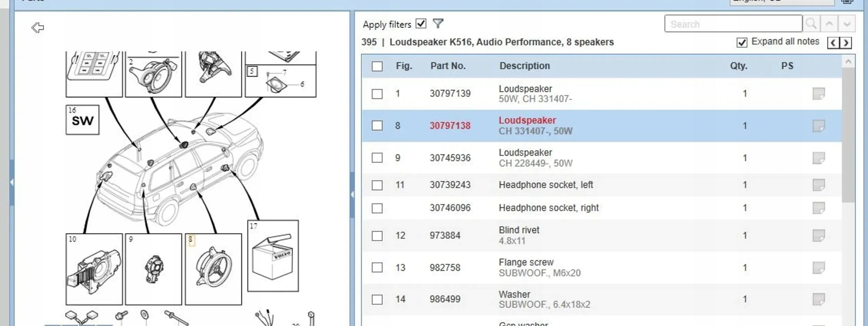The width and height of the screenshot is (868, 326).
Task: Open note icon for part 30797138
Action: [x=819, y=126]
